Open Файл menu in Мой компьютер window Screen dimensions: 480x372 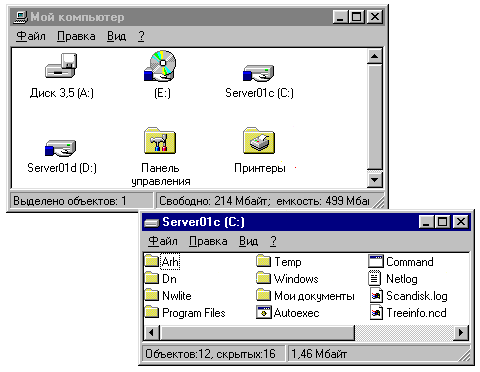31,36
